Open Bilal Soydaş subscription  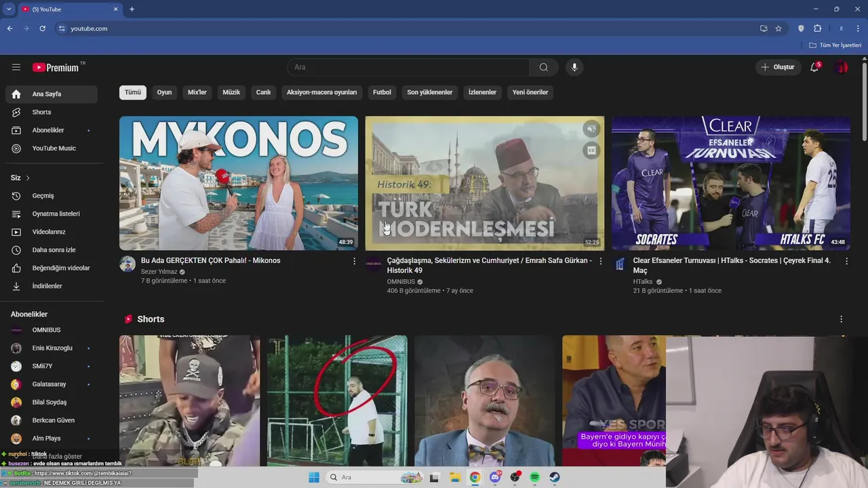coord(52,402)
